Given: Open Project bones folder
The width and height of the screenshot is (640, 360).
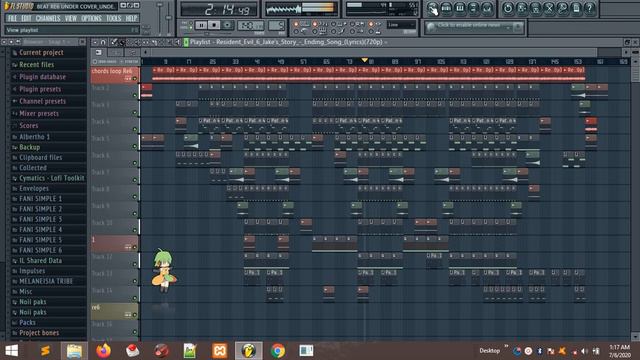Looking at the screenshot, I should (x=39, y=333).
